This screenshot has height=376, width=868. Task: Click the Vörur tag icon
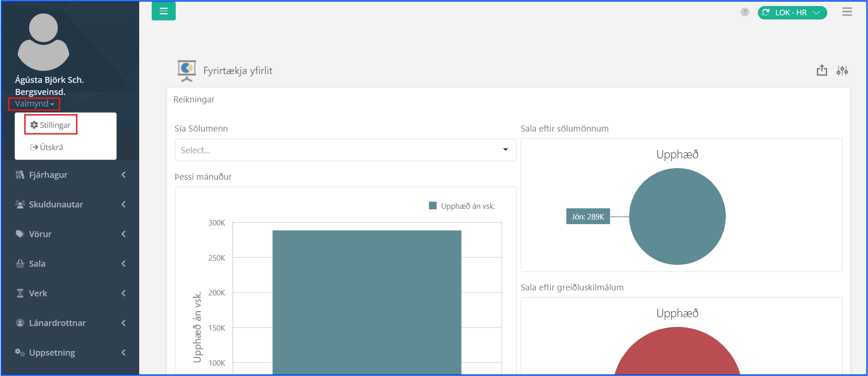tap(20, 234)
